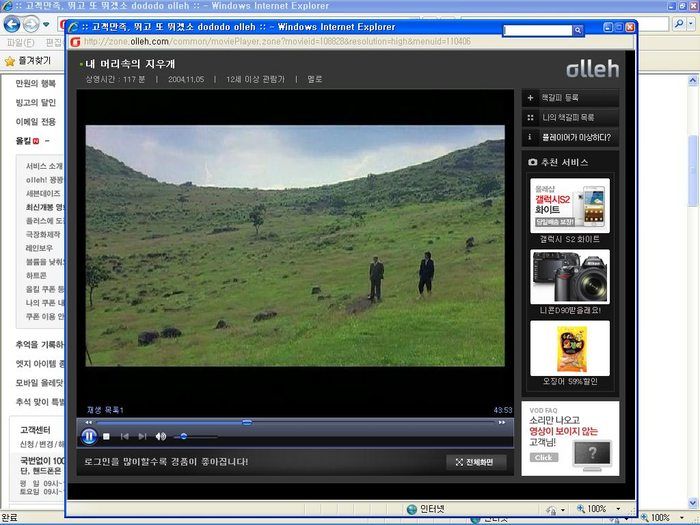Click the main window vertical scrollbar up arrow
Image resolution: width=700 pixels, height=525 pixels.
coord(693,81)
